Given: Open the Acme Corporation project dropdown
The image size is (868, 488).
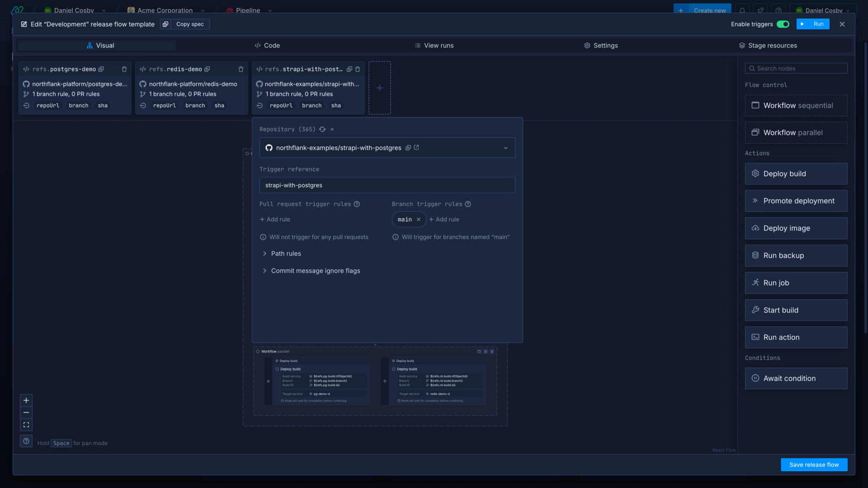Looking at the screenshot, I should pos(203,10).
